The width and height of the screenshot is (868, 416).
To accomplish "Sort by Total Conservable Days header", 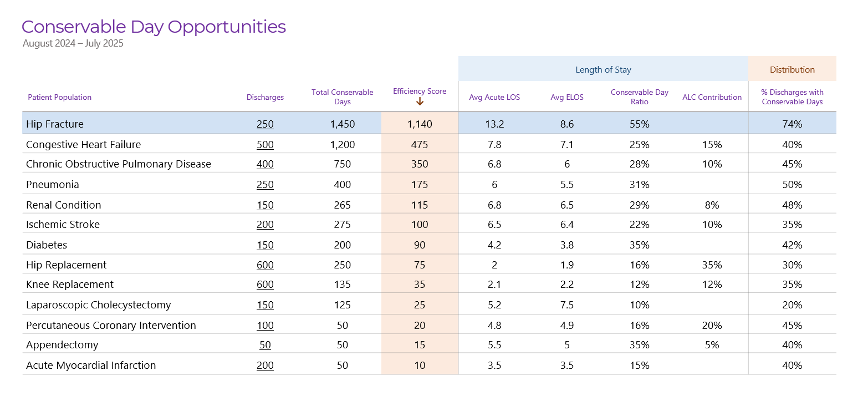I will 343,97.
